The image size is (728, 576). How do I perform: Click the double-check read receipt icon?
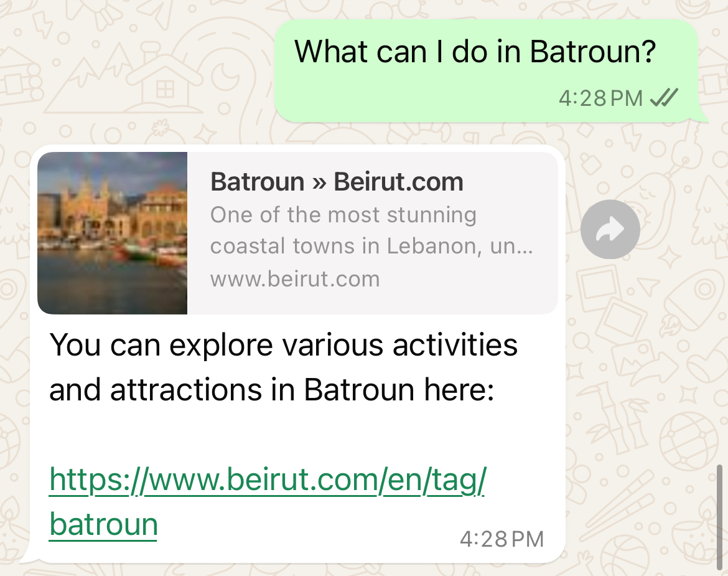(664, 98)
